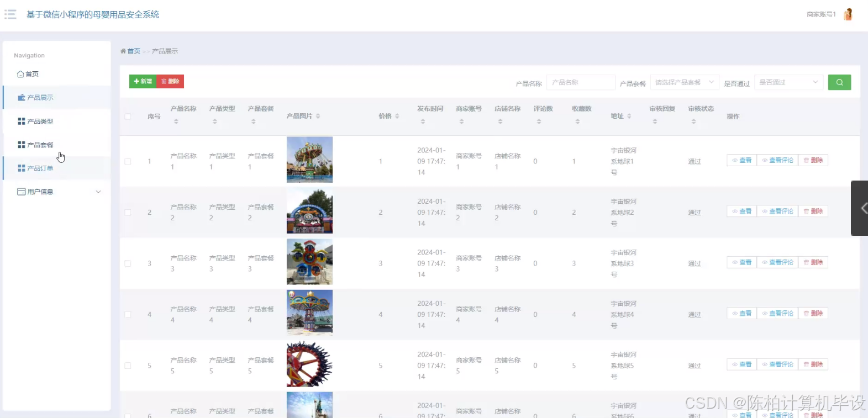The height and width of the screenshot is (418, 868).
Task: Click the 产品名称 search input field
Action: click(581, 82)
